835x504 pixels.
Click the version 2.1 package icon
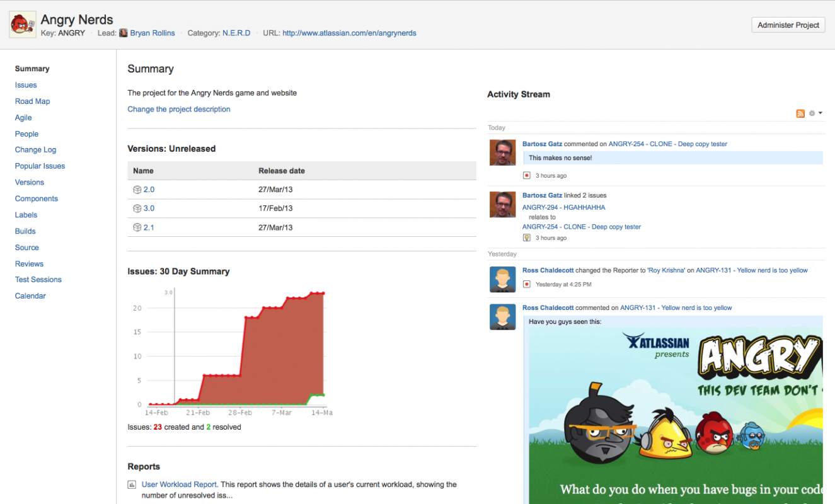137,227
